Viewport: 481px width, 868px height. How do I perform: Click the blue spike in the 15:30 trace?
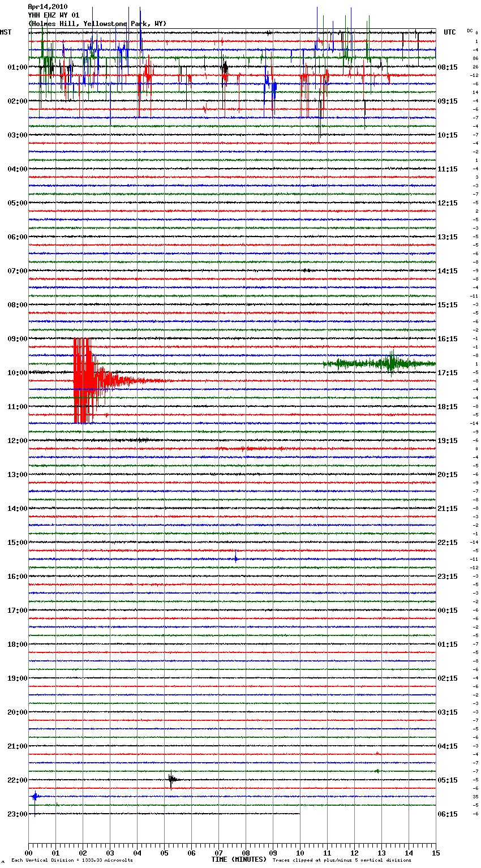coord(236,557)
